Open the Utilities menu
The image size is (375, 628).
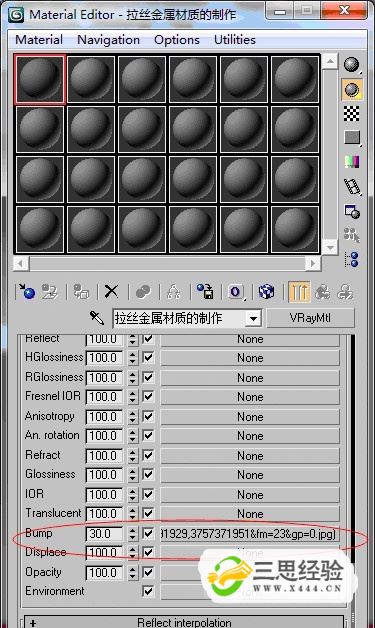[x=235, y=40]
